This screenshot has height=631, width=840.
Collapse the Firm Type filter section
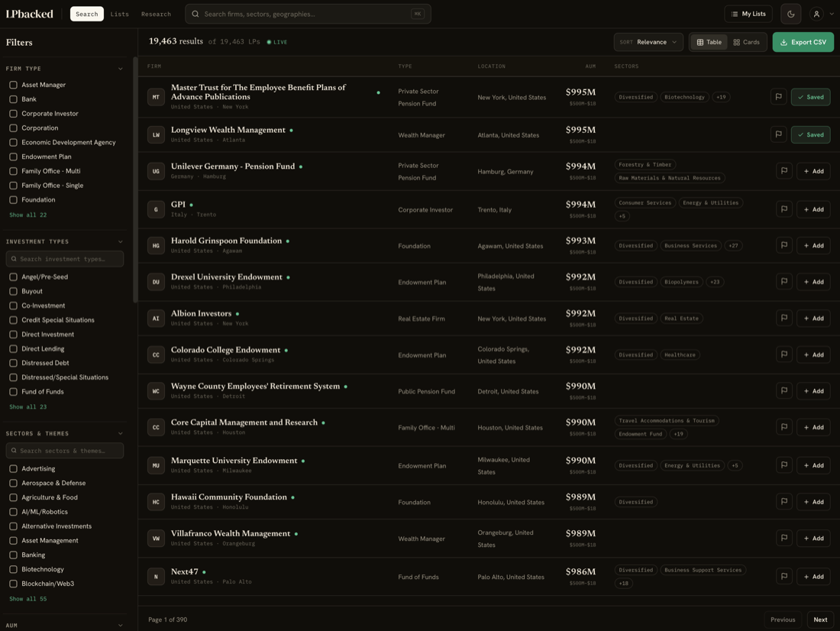(x=120, y=69)
